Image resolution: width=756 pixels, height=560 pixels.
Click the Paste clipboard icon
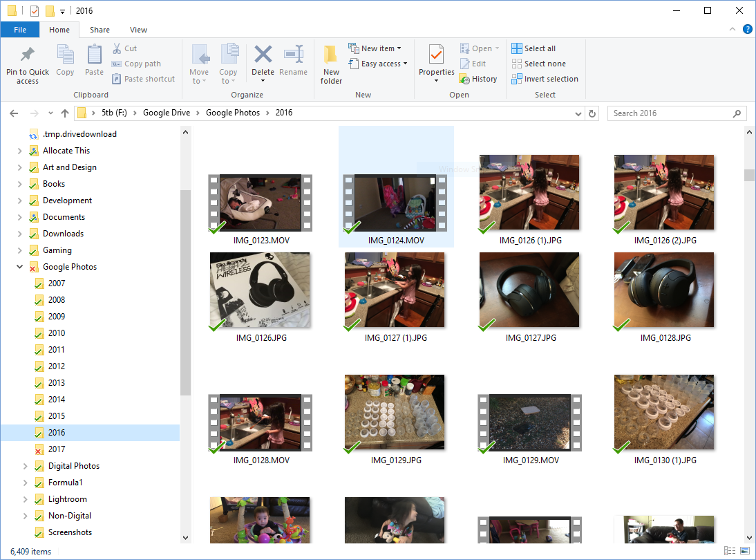point(94,54)
